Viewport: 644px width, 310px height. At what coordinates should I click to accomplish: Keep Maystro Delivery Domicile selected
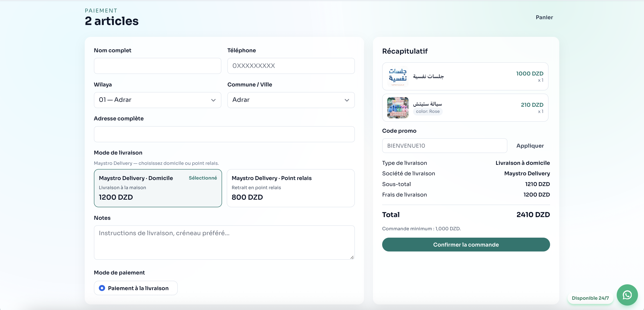click(158, 188)
